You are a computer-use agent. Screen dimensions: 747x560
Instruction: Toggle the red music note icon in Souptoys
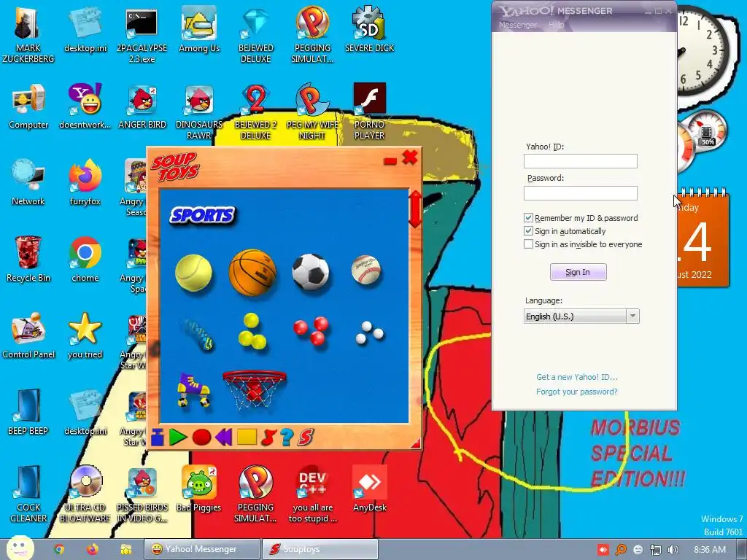pos(268,437)
